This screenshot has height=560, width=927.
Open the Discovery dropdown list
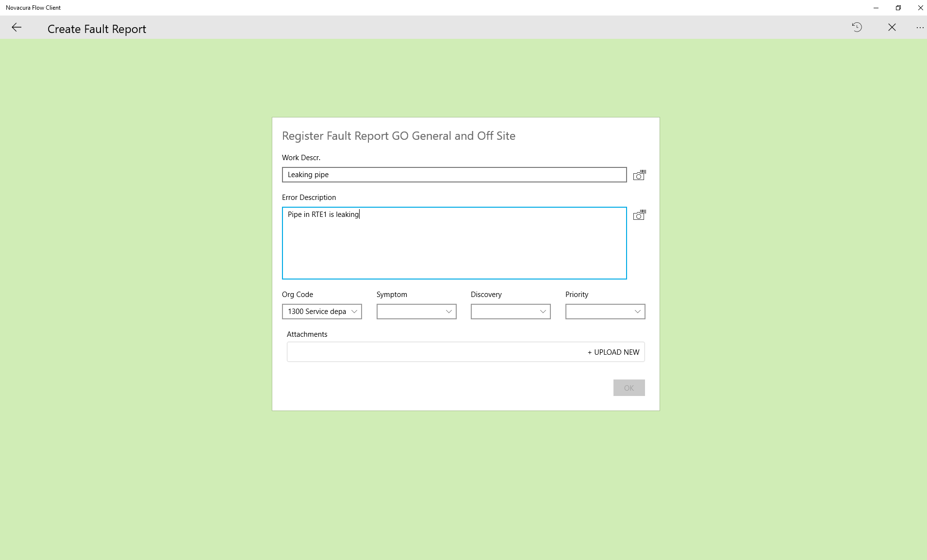coord(511,312)
